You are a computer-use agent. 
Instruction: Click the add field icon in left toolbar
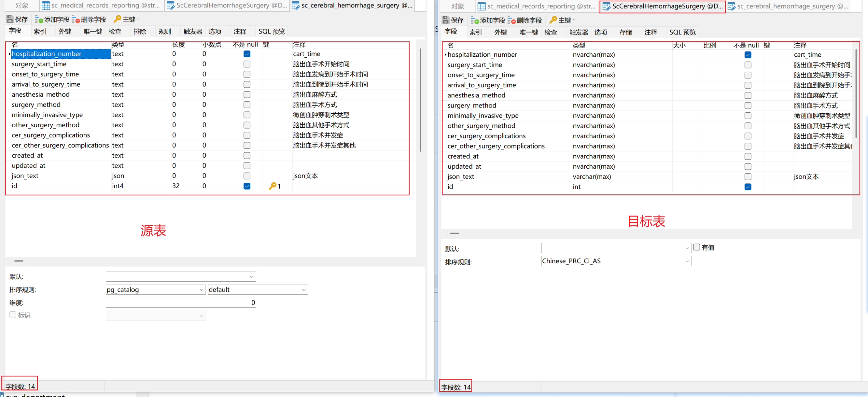tap(39, 20)
